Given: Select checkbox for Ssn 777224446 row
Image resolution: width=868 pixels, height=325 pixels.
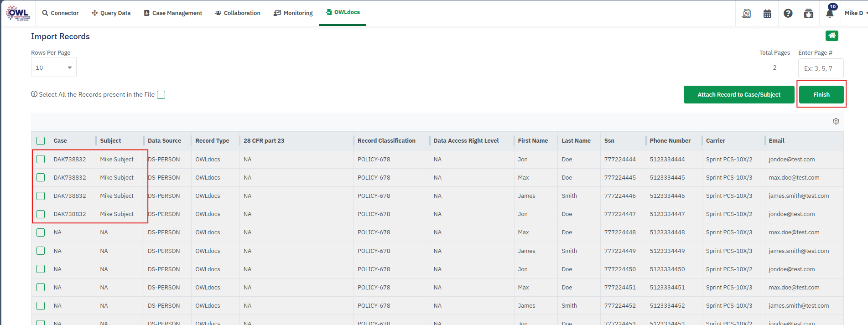Looking at the screenshot, I should point(41,196).
